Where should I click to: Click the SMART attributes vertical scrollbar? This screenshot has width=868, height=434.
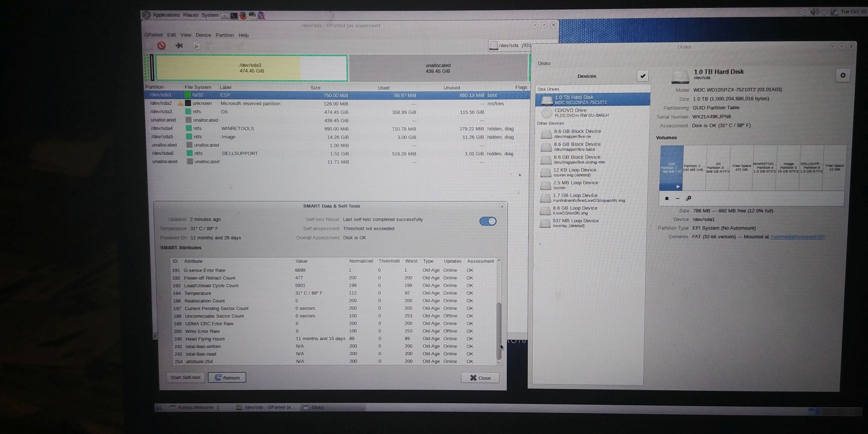(499, 331)
